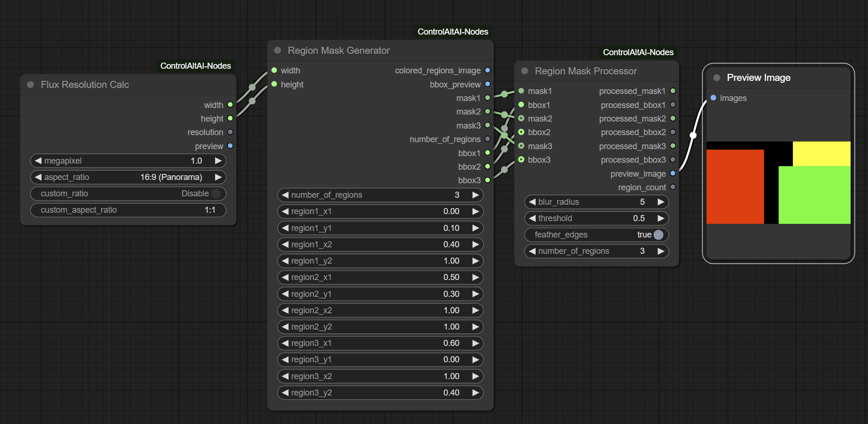Increase region1_x1 value
868x424 pixels.
coord(475,211)
